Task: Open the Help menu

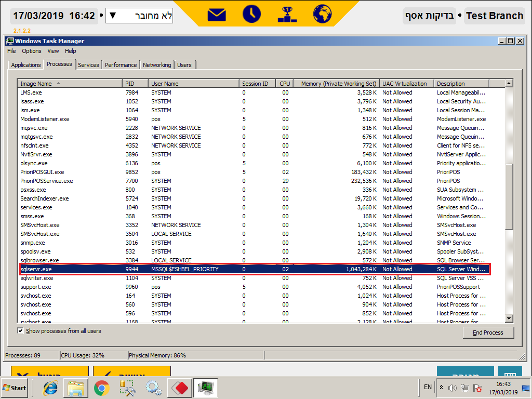Action: tap(71, 51)
